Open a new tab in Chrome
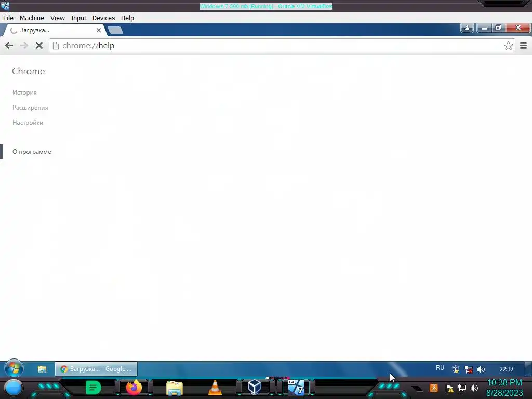This screenshot has height=399, width=532. point(115,30)
